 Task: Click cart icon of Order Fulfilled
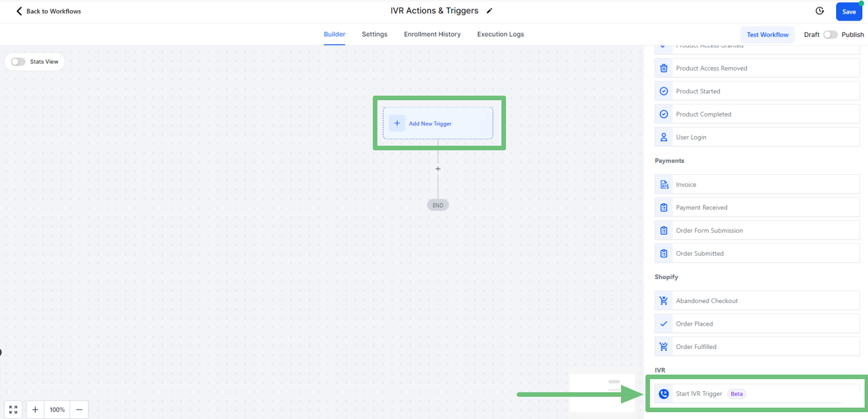[664, 347]
